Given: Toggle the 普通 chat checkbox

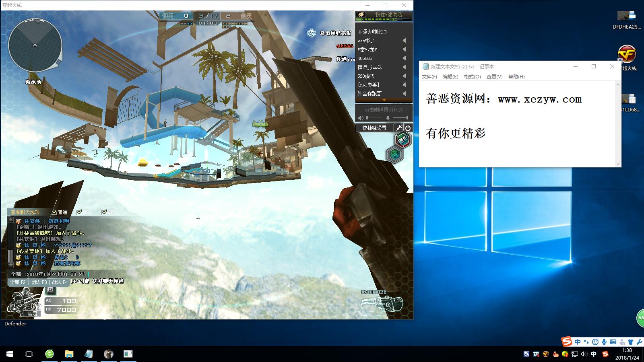Looking at the screenshot, I should point(54,212).
